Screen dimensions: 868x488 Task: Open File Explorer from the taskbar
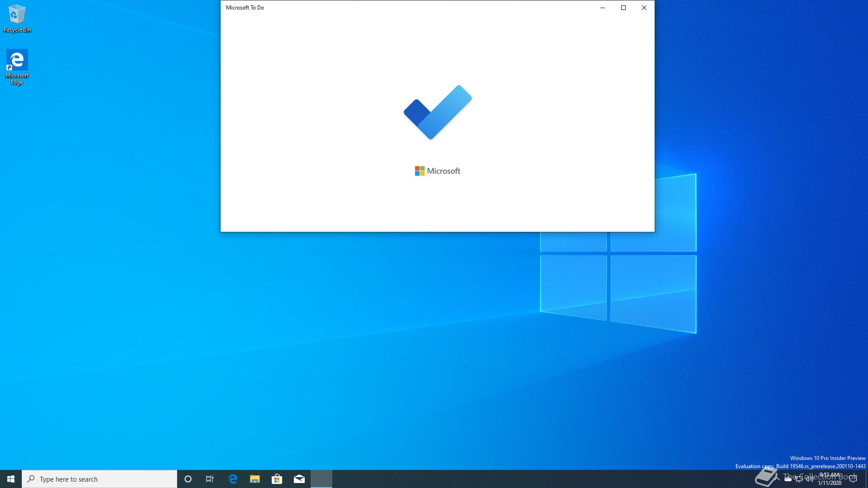(x=255, y=479)
